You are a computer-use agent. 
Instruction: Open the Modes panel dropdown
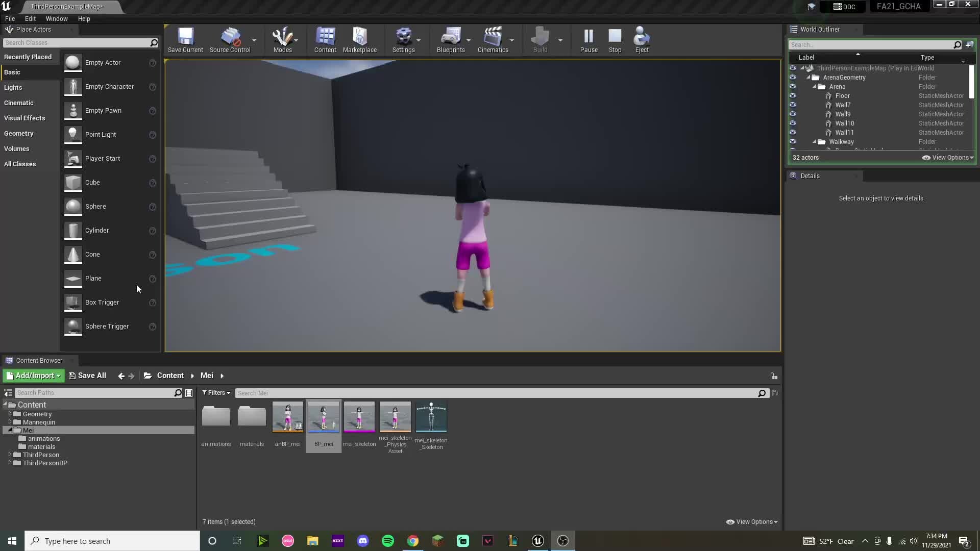coord(295,40)
